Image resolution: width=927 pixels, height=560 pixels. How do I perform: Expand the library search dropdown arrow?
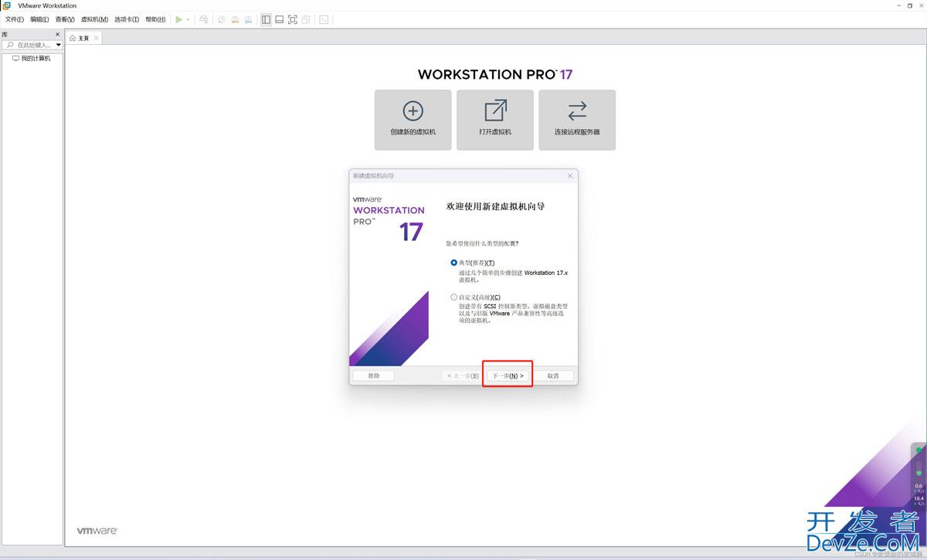pyautogui.click(x=58, y=45)
